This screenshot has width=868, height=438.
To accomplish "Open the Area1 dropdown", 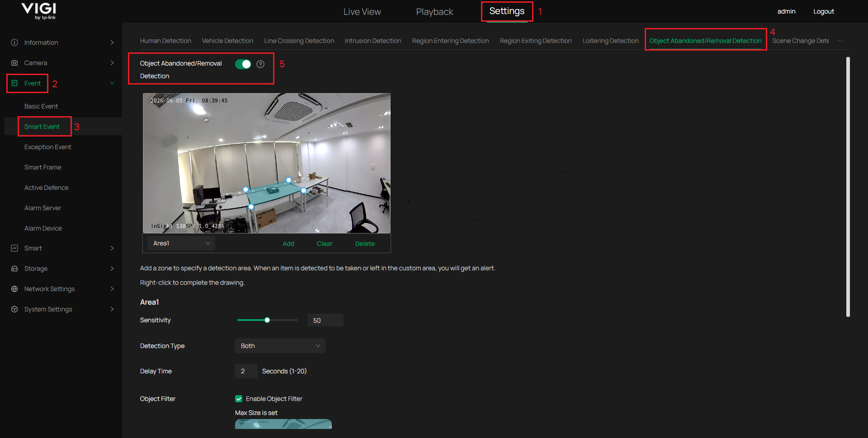I will point(181,243).
